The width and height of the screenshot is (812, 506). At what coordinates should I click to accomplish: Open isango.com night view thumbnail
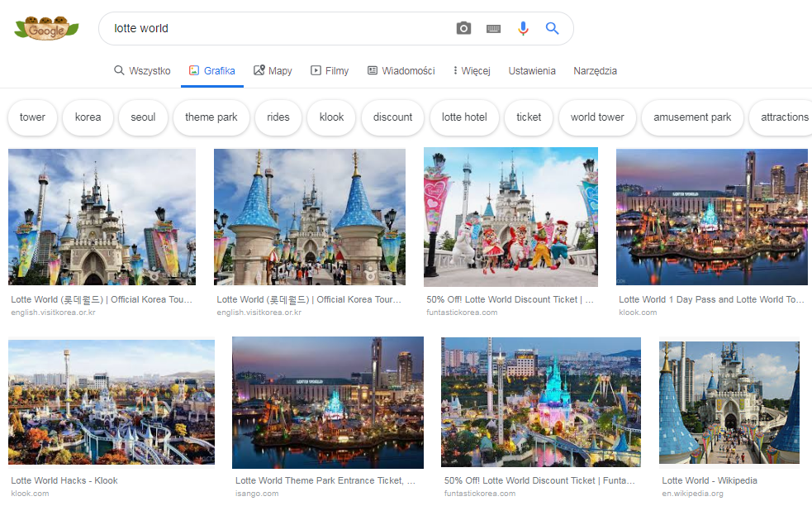pos(328,403)
